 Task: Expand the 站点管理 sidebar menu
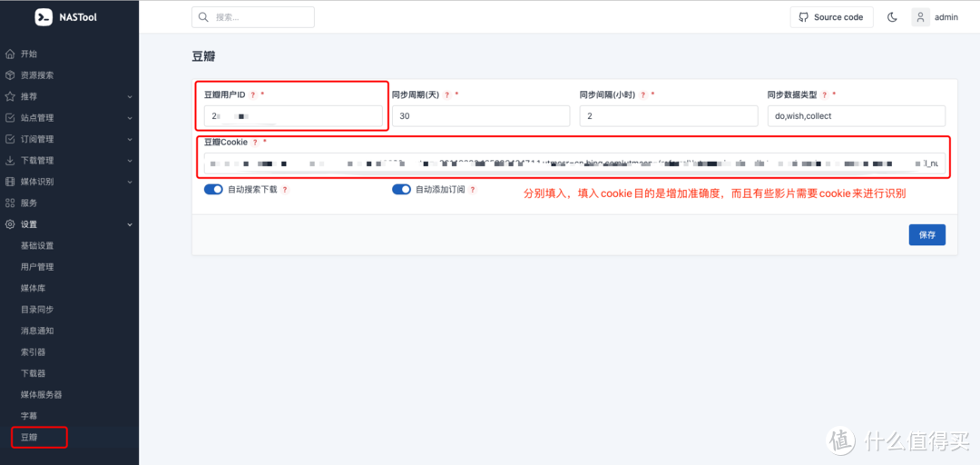68,118
